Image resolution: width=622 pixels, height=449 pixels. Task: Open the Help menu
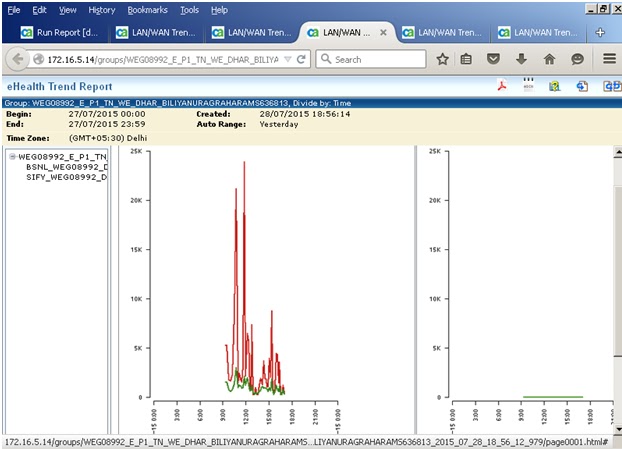click(219, 10)
